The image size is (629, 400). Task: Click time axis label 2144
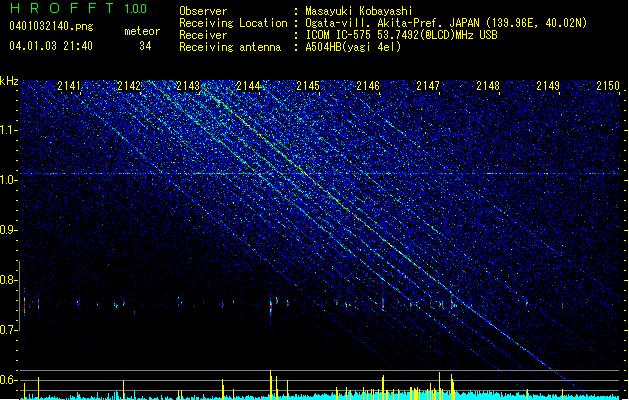tap(248, 86)
